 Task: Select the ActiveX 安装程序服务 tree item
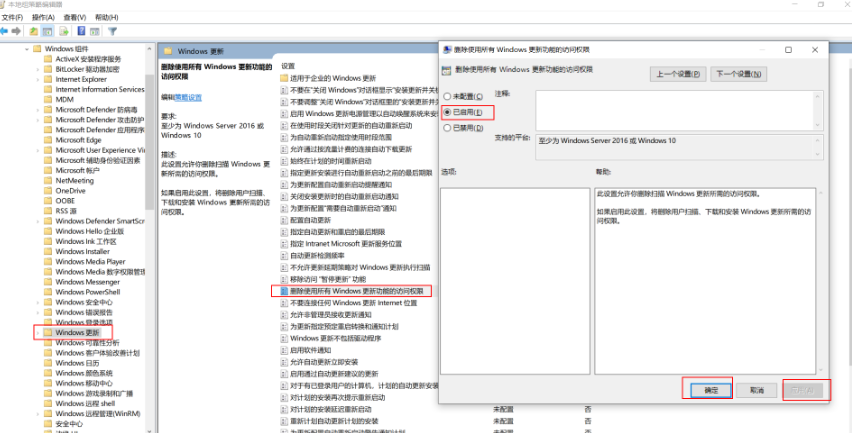[88, 59]
